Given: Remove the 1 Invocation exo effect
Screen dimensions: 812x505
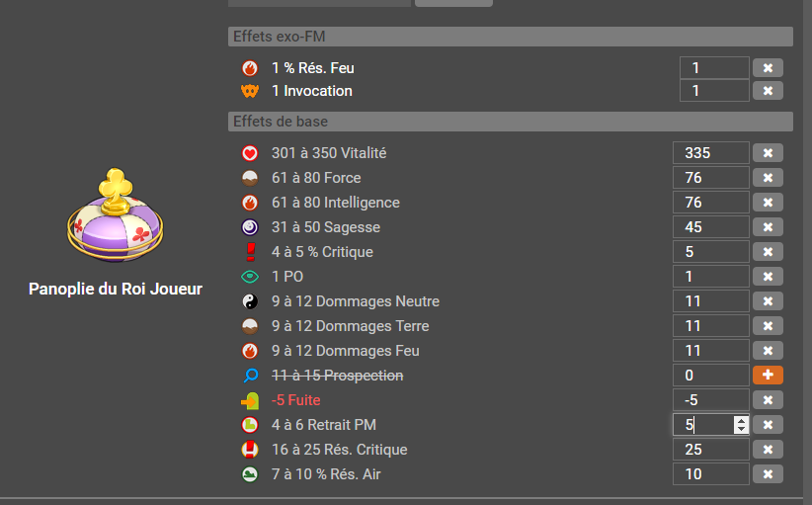Looking at the screenshot, I should pos(768,91).
